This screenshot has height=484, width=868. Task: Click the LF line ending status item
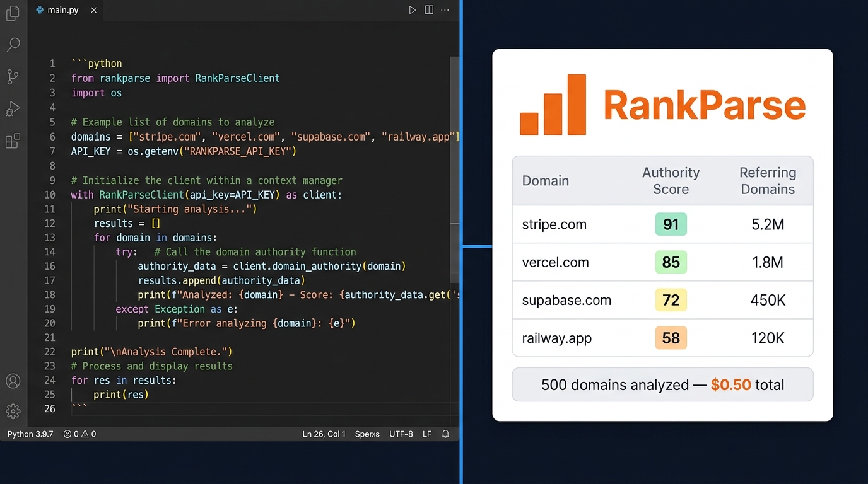pyautogui.click(x=427, y=434)
